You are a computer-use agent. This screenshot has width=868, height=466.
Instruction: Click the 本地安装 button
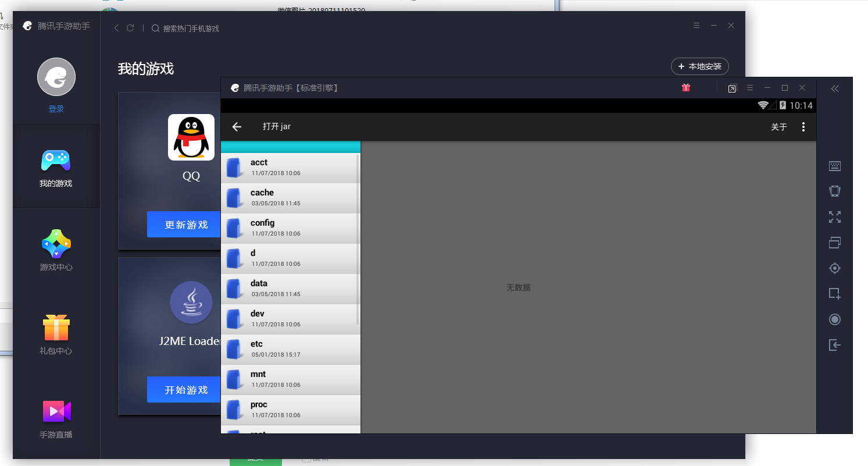[699, 66]
